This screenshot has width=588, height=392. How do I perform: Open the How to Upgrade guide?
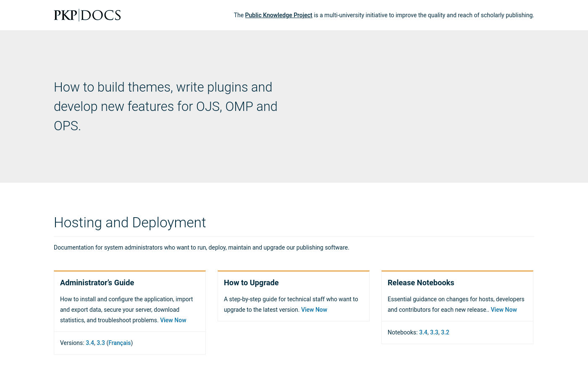point(251,283)
